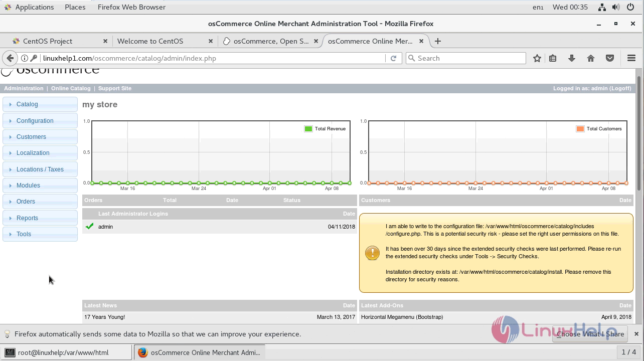
Task: Click my store heading
Action: [100, 104]
